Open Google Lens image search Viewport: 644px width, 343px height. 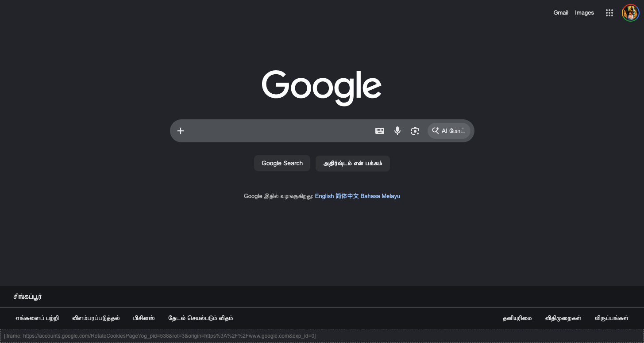(x=415, y=131)
